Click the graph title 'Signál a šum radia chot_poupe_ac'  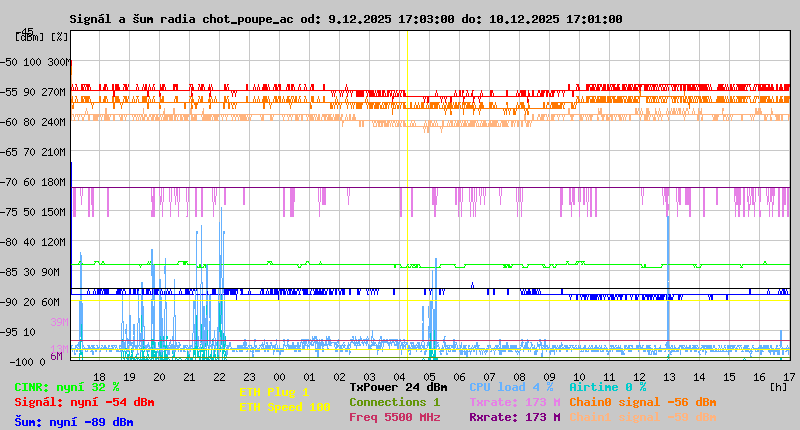click(x=182, y=19)
